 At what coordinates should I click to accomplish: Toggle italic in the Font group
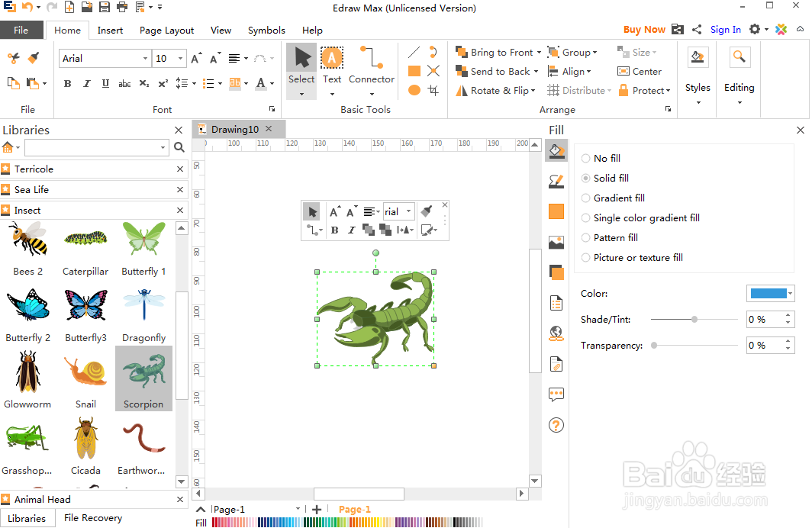[x=86, y=83]
